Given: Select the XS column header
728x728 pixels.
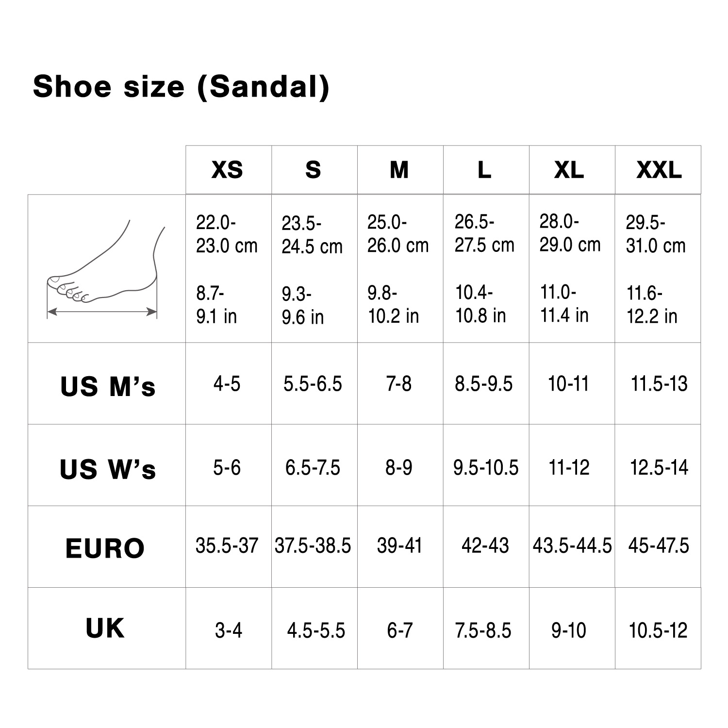Looking at the screenshot, I should [228, 170].
